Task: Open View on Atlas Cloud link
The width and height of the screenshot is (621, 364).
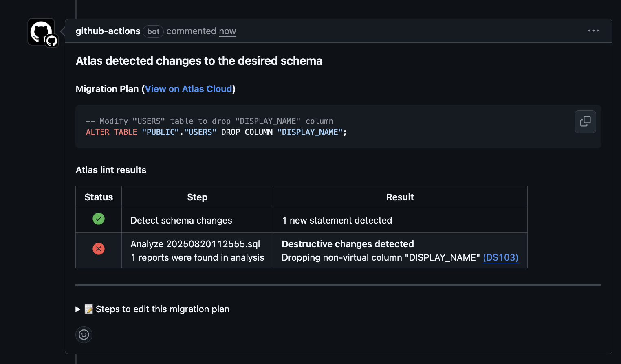Action: click(188, 89)
